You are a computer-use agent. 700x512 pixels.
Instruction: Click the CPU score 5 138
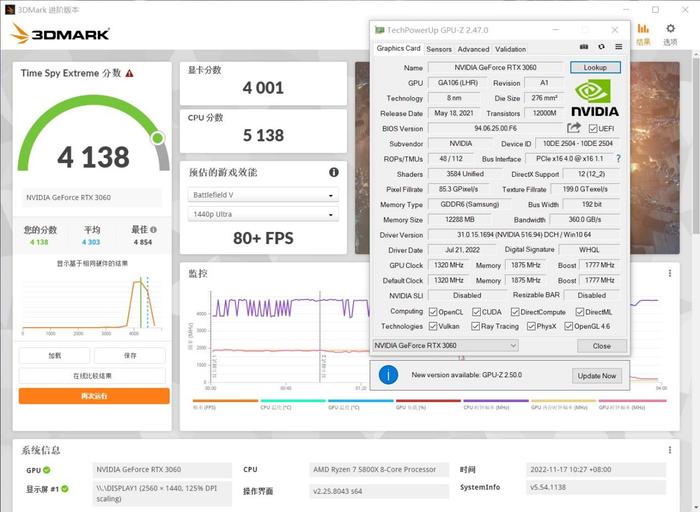[263, 135]
